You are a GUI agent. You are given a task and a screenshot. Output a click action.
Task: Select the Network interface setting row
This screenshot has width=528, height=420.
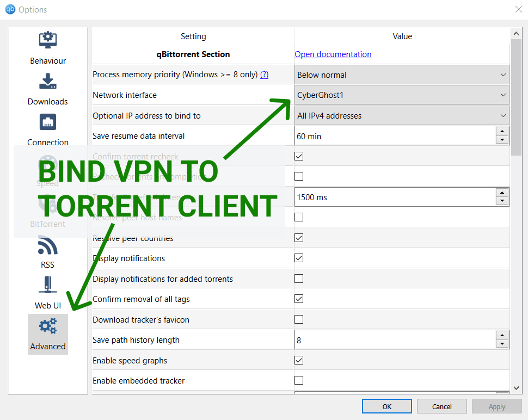pos(193,95)
